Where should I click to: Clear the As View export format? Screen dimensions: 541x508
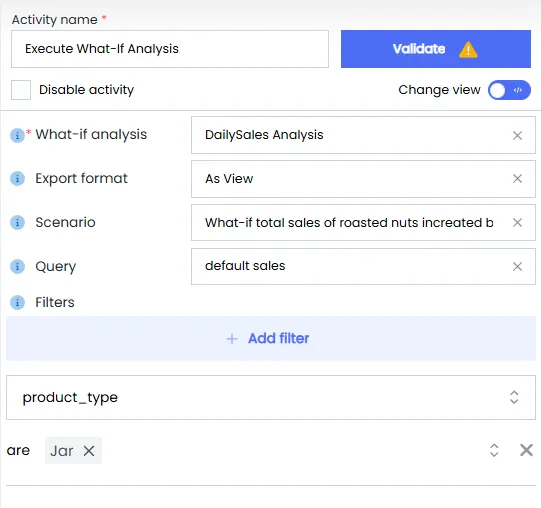click(517, 179)
